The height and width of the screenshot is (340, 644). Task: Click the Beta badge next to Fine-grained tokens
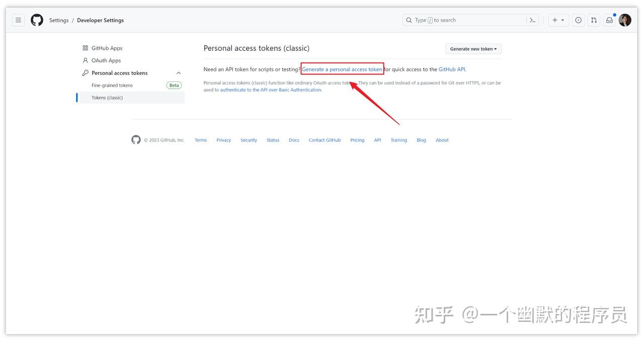pos(174,85)
